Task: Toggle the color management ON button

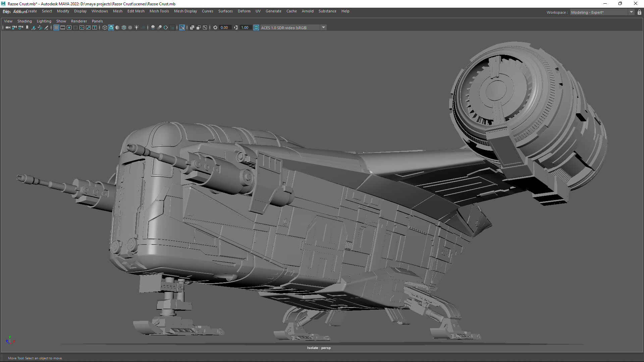Action: click(x=256, y=27)
